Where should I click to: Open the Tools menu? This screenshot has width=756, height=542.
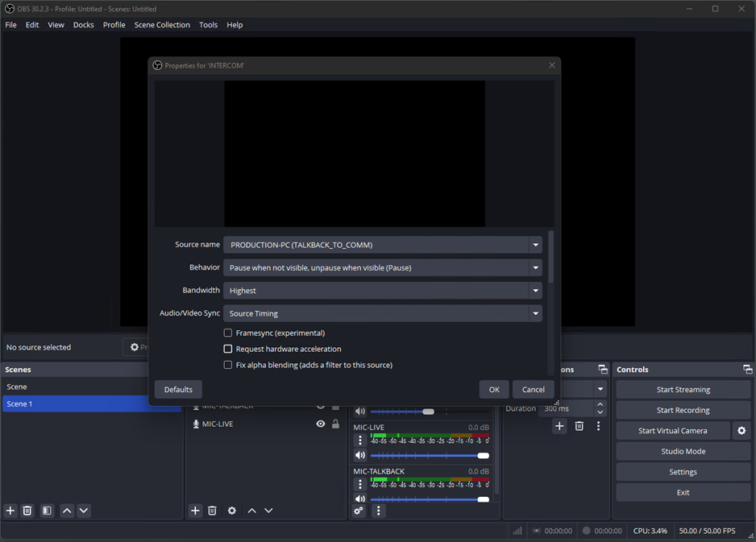[208, 25]
